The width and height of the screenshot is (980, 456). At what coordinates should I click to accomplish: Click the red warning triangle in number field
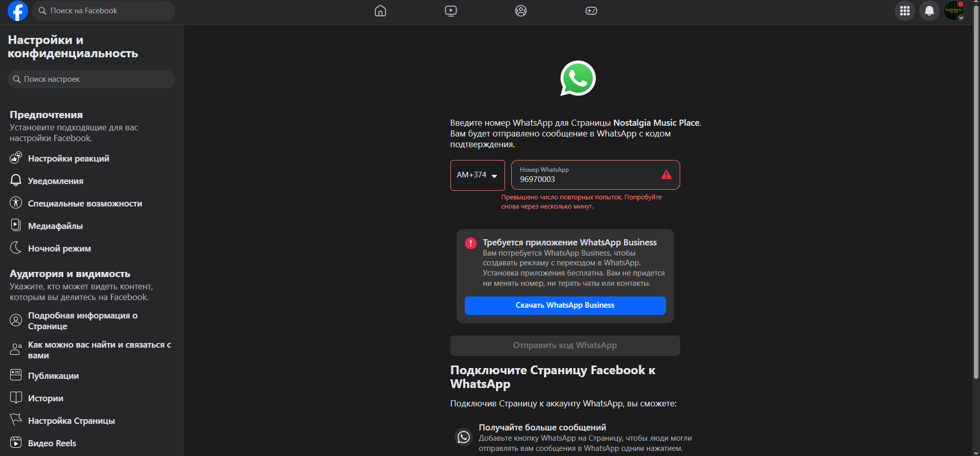(666, 175)
